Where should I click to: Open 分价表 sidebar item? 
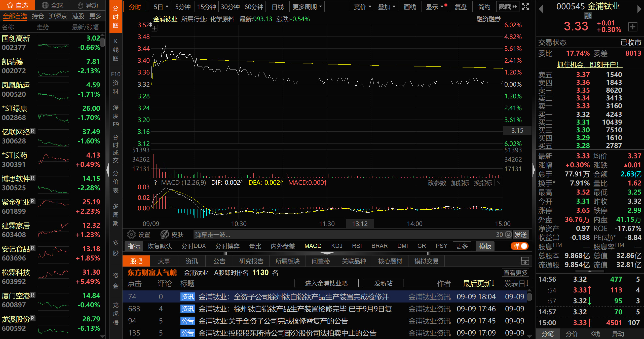click(x=116, y=182)
